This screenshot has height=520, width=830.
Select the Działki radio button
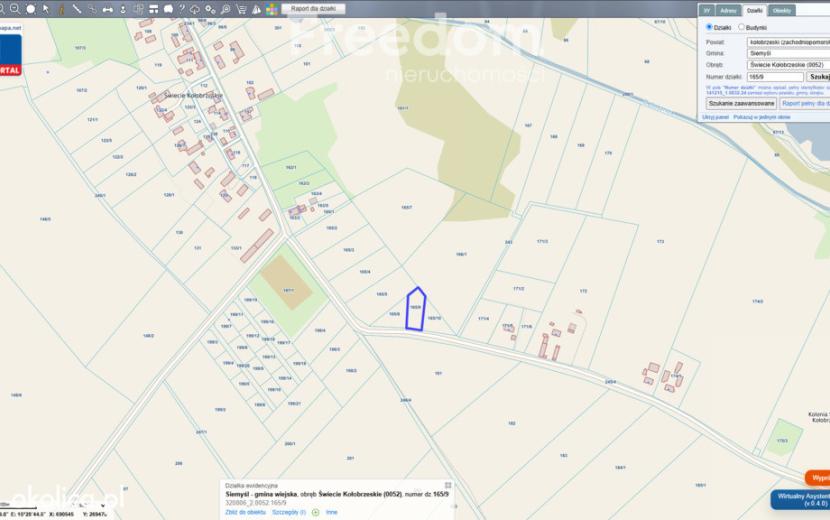[x=709, y=27]
